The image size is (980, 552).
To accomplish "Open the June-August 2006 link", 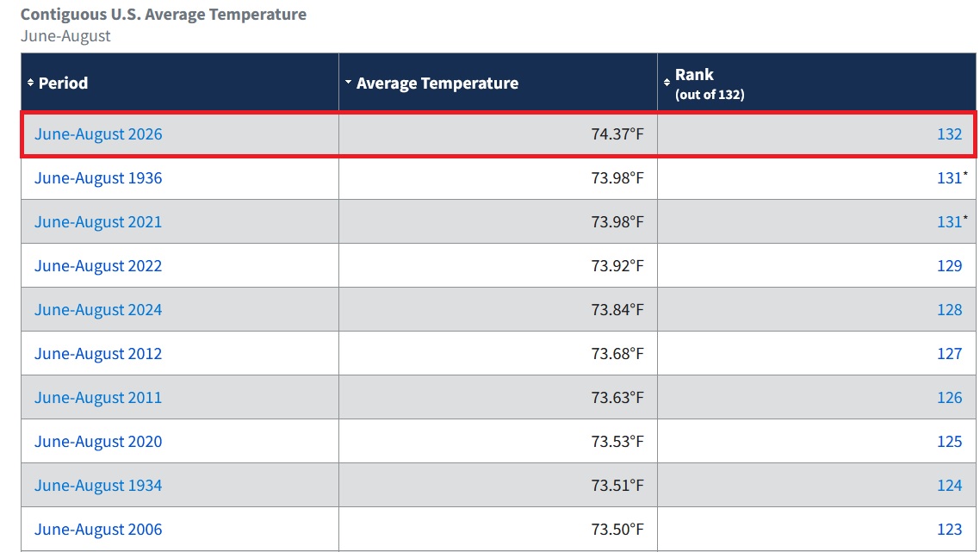I will click(x=98, y=530).
